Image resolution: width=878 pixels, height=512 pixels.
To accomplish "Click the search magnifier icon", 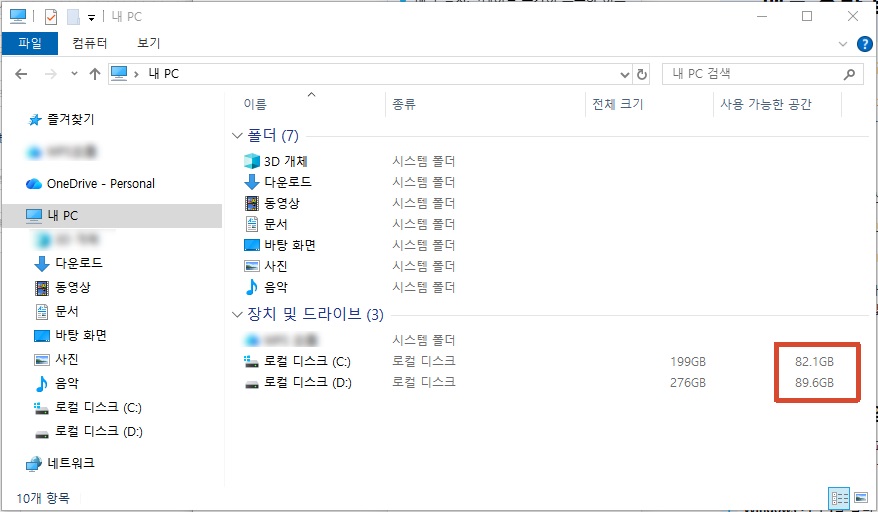I will click(849, 74).
